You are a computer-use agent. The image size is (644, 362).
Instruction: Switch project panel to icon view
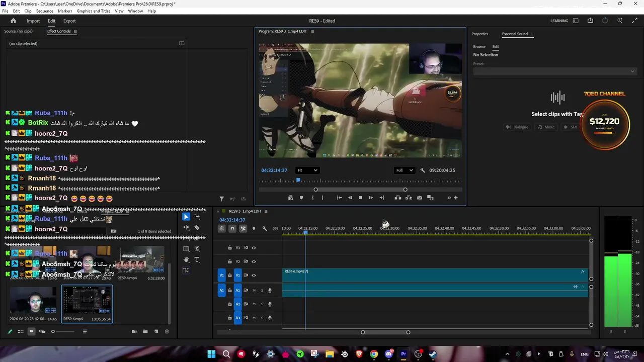coord(31,331)
